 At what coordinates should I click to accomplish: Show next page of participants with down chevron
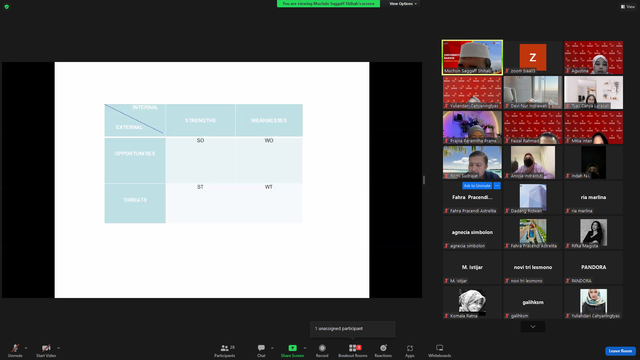pyautogui.click(x=533, y=327)
